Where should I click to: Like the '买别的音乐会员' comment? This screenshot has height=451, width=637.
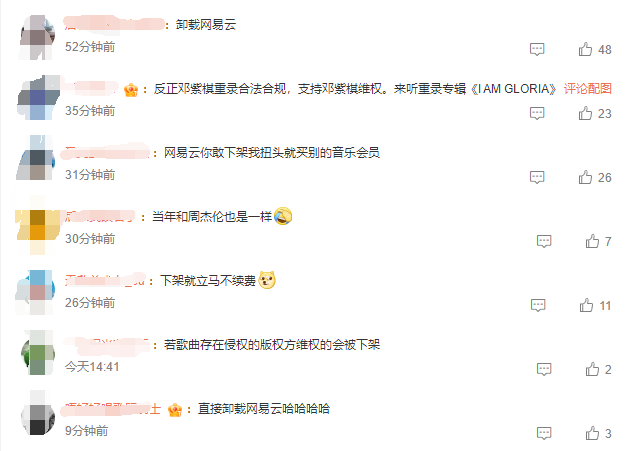585,178
